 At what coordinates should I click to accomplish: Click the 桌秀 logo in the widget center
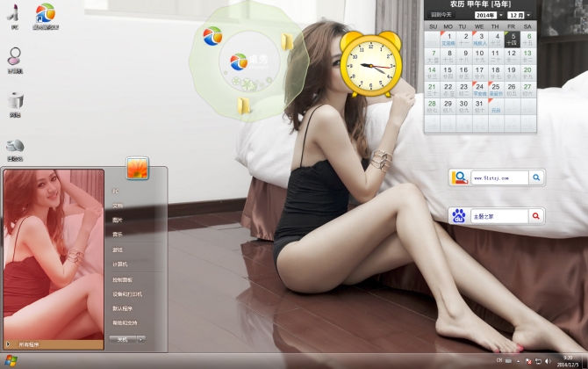(249, 61)
